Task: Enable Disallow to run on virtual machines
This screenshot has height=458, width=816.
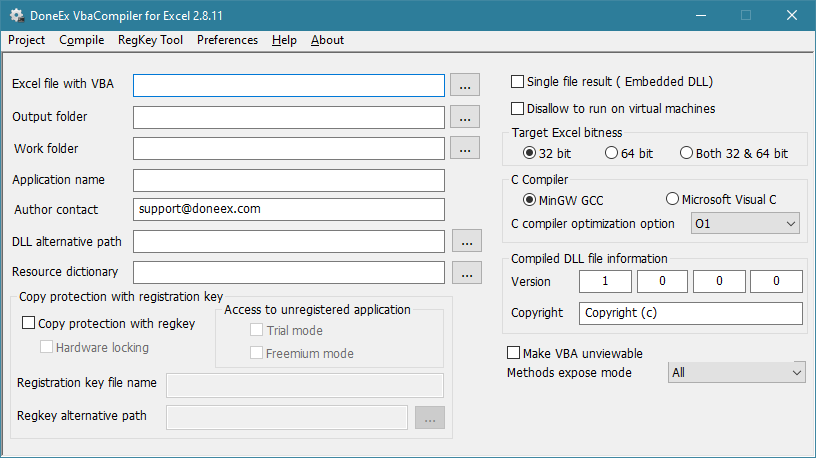Action: tap(517, 108)
